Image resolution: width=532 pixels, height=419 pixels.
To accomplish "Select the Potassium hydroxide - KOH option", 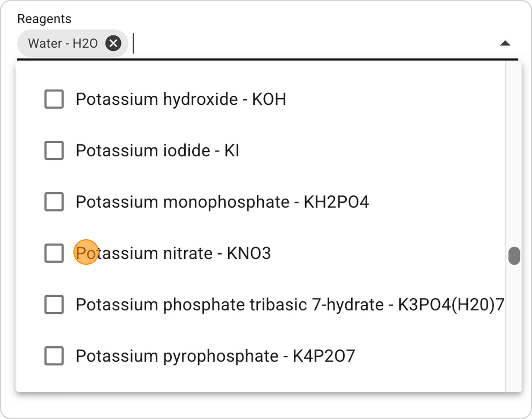I will coord(181,99).
